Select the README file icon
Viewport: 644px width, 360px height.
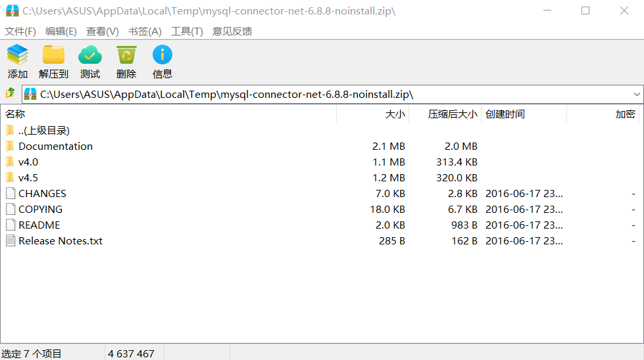(11, 225)
